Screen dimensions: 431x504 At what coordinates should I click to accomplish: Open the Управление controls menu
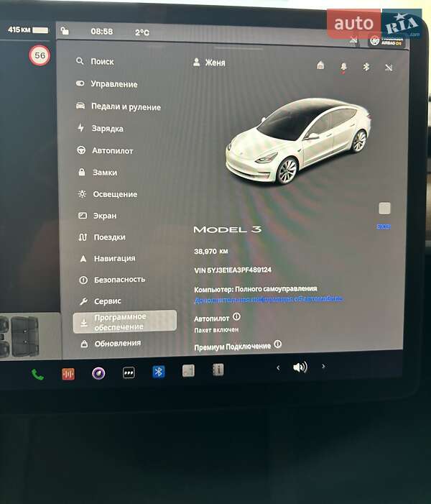point(106,84)
